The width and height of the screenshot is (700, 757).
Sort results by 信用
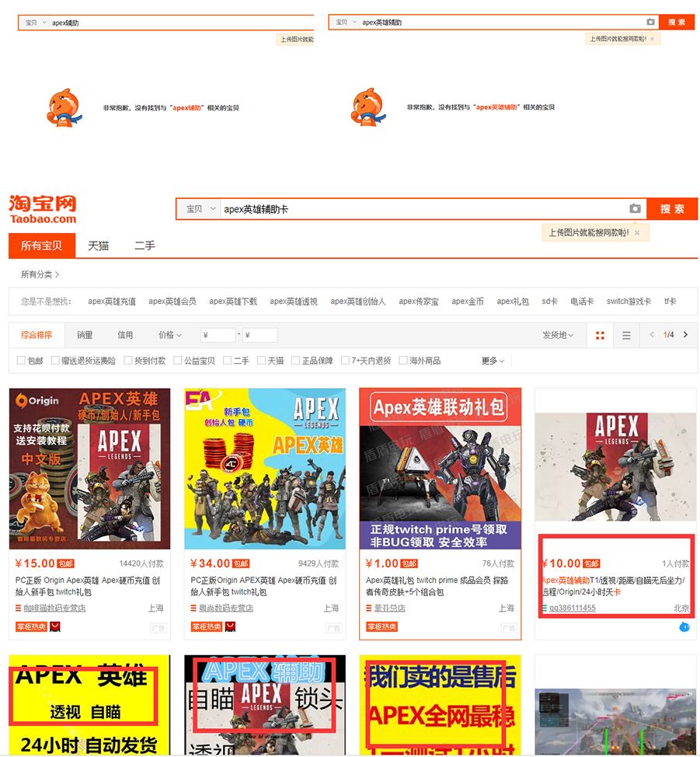(125, 334)
